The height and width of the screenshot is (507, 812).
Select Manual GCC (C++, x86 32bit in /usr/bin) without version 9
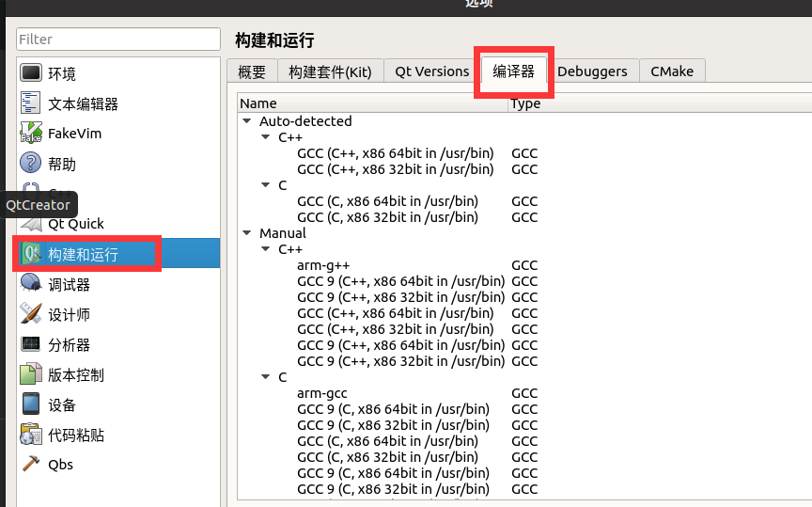[395, 328]
